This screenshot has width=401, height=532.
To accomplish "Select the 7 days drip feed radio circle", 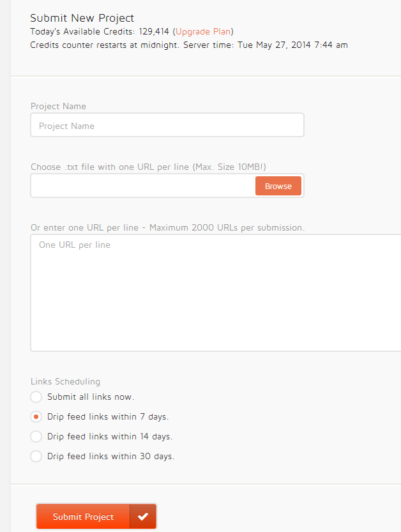I will tap(36, 417).
